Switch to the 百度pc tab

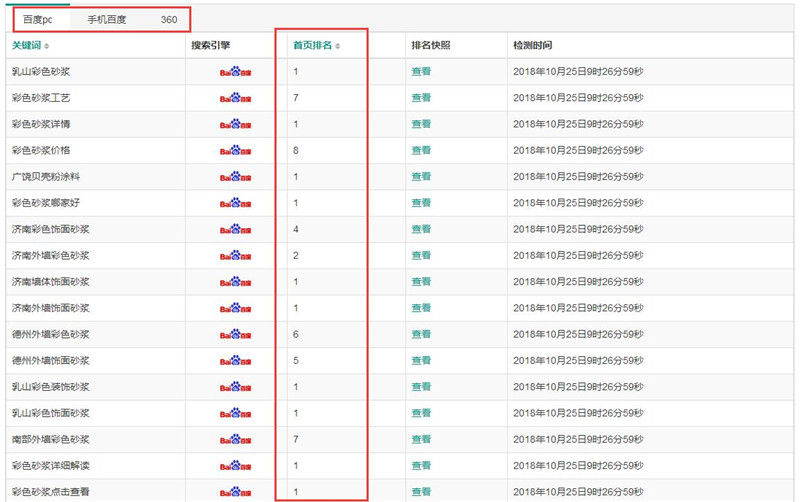click(x=38, y=20)
